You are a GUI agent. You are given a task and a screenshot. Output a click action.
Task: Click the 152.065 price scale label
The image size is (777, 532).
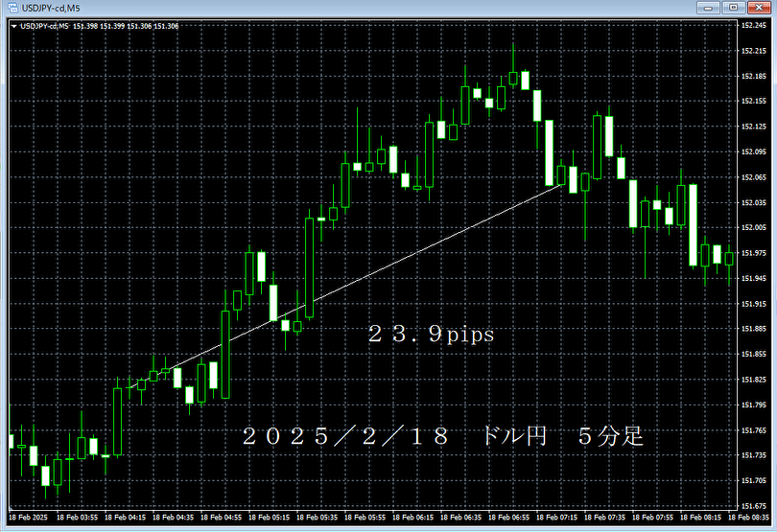(x=753, y=176)
